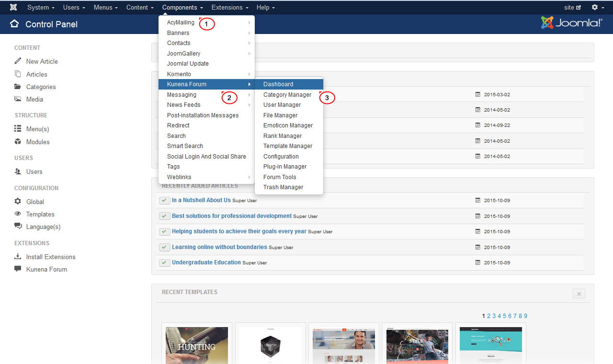613x364 pixels.
Task: Select Dashboard in Kunena submenu
Action: [x=289, y=84]
